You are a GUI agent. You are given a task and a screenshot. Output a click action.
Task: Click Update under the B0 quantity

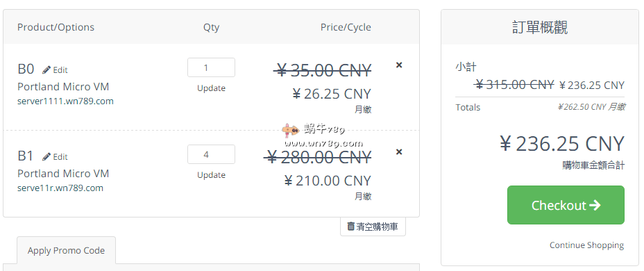pyautogui.click(x=211, y=88)
